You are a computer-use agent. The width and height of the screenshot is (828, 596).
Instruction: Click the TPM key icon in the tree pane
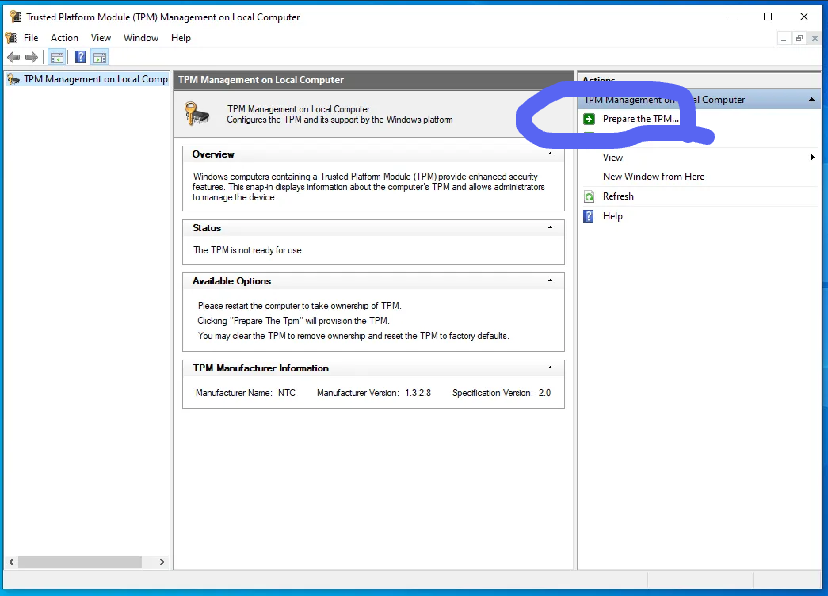(13, 79)
